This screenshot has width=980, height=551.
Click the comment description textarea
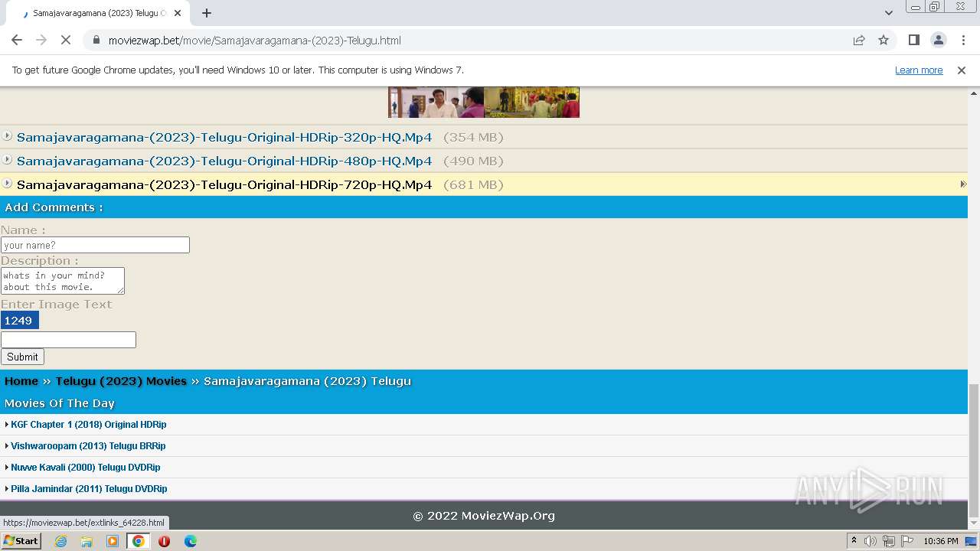(63, 281)
